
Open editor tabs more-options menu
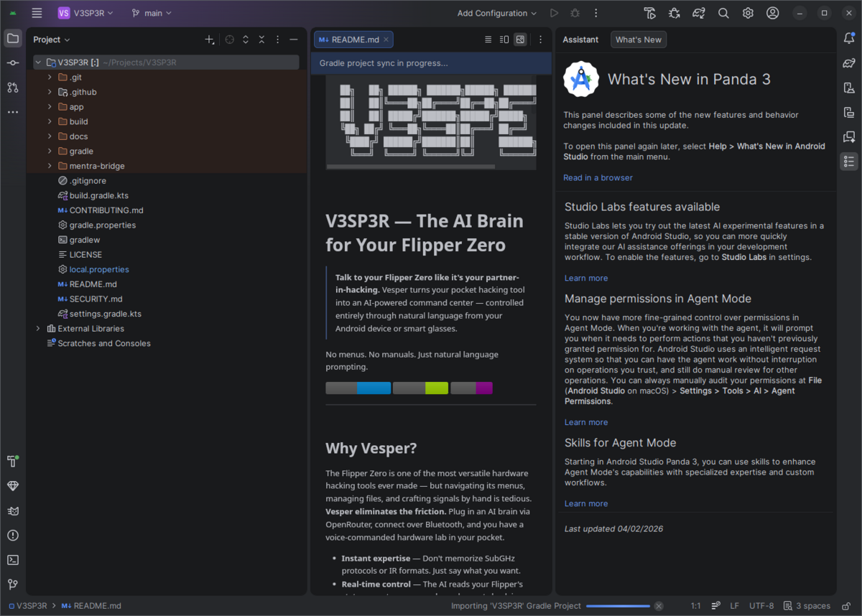pos(540,39)
